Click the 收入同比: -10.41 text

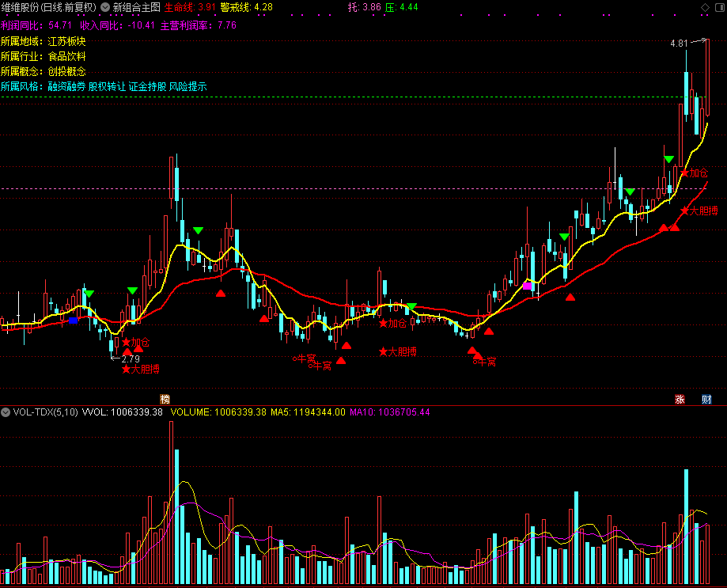pos(117,25)
